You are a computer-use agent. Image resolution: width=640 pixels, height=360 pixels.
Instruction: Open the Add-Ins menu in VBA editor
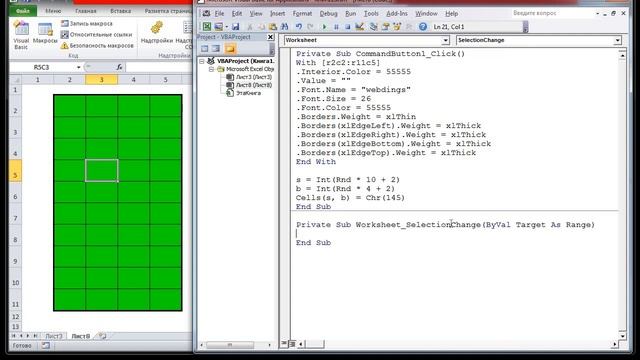[397, 13]
